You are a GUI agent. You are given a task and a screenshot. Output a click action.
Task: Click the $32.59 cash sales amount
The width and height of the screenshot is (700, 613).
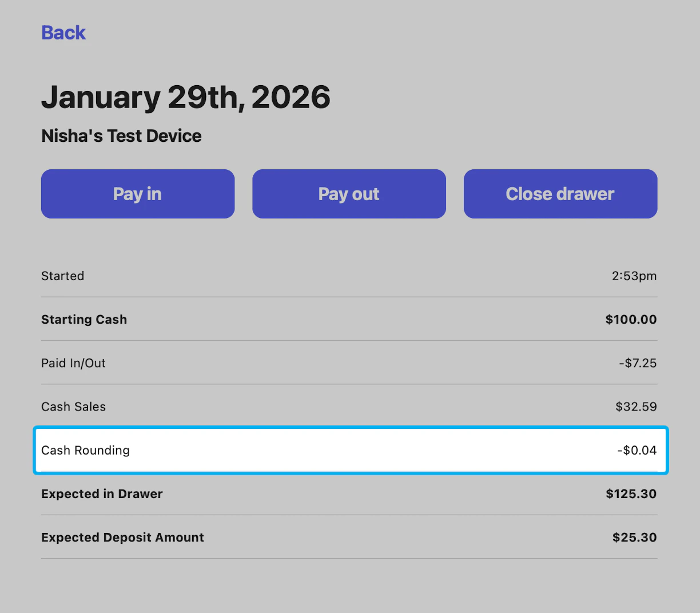pos(636,407)
